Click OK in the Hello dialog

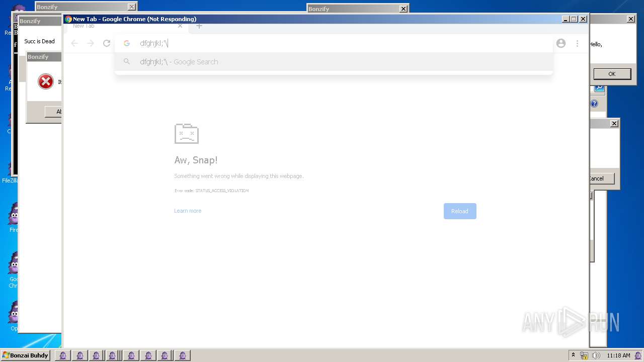[612, 74]
